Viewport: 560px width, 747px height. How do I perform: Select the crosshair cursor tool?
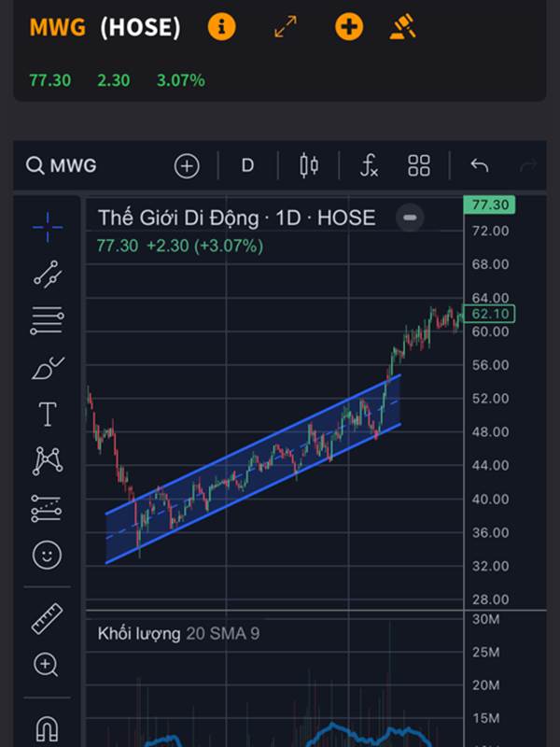[48, 227]
